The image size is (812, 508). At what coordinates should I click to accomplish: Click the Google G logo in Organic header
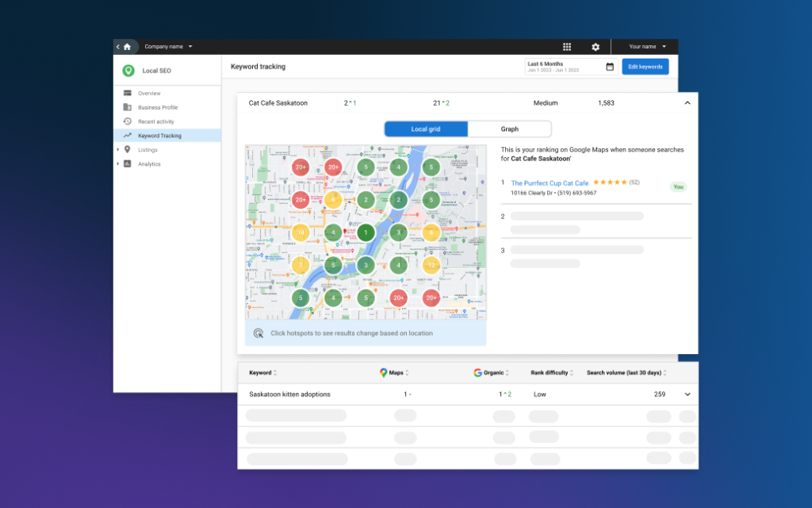(x=477, y=372)
